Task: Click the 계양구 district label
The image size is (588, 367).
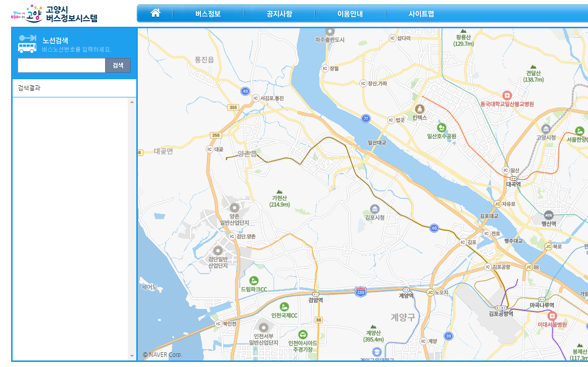Action: (403, 318)
